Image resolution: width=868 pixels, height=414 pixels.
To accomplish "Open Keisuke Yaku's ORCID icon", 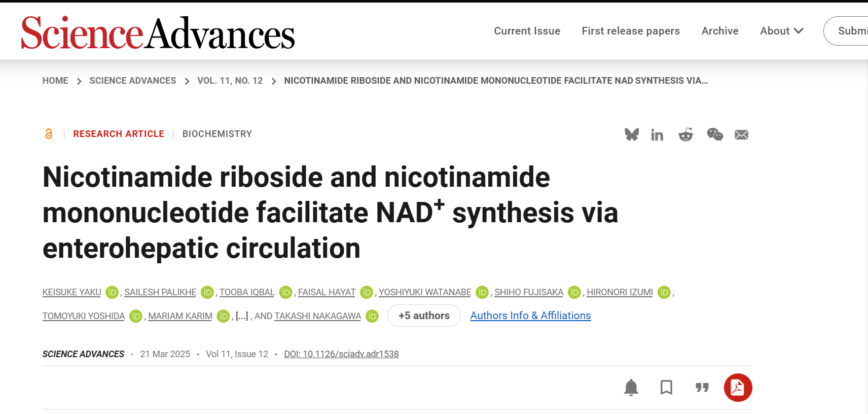I will coord(112,292).
